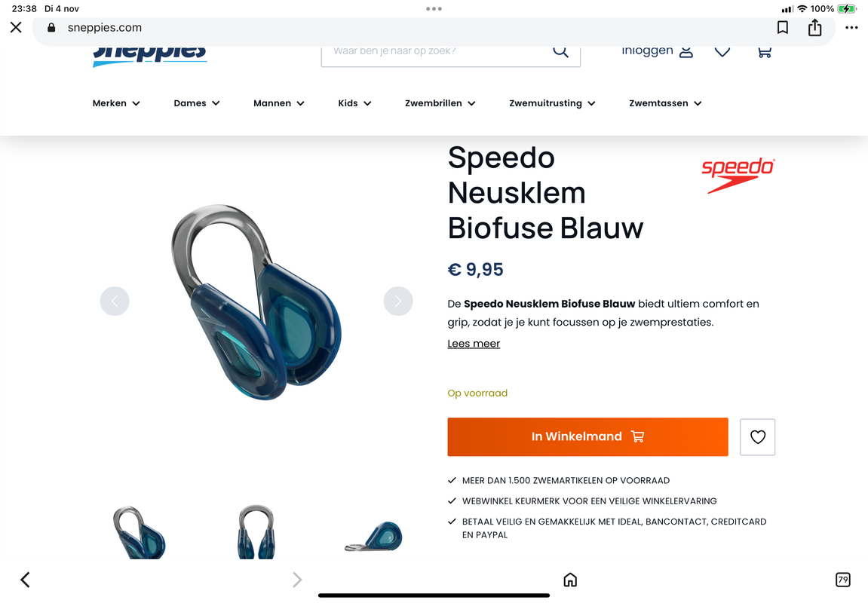Show next product image
868x603 pixels.
[398, 301]
